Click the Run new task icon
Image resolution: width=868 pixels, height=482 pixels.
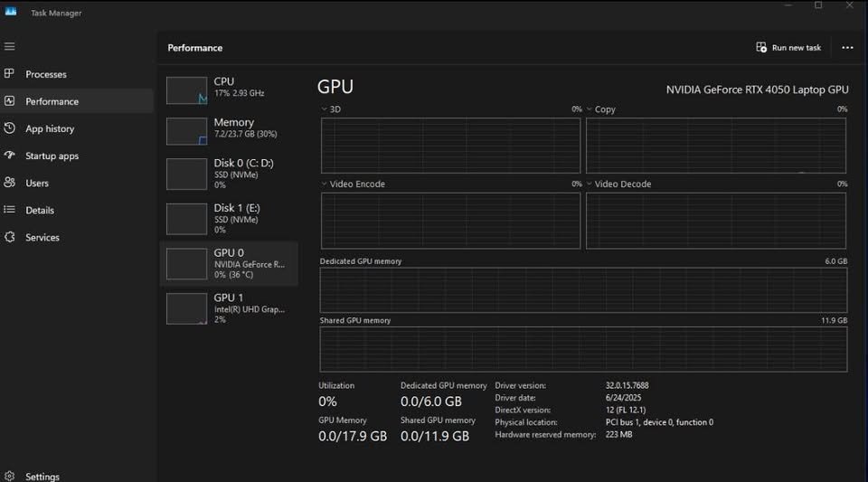point(761,48)
